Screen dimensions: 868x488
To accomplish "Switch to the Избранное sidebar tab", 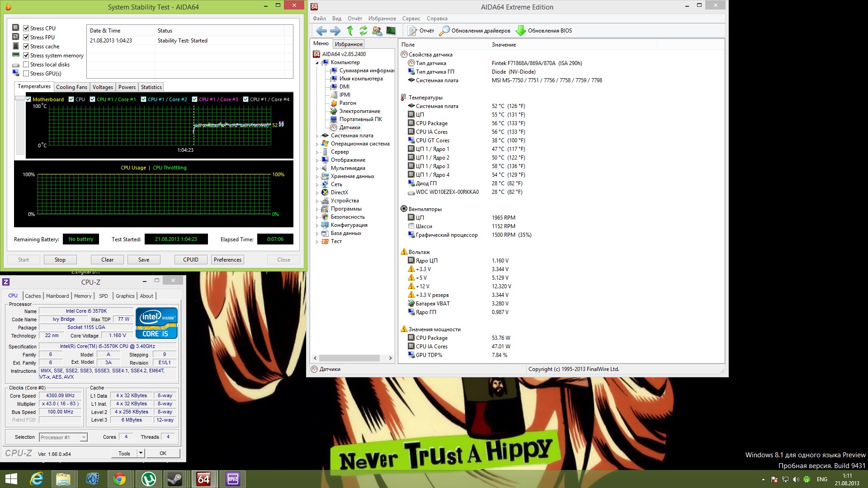I will pos(349,44).
